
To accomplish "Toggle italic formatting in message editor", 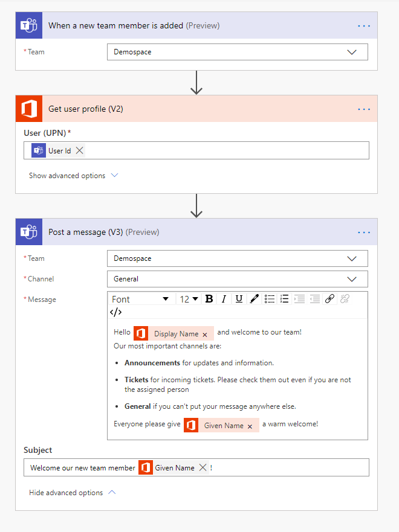I will tap(224, 299).
